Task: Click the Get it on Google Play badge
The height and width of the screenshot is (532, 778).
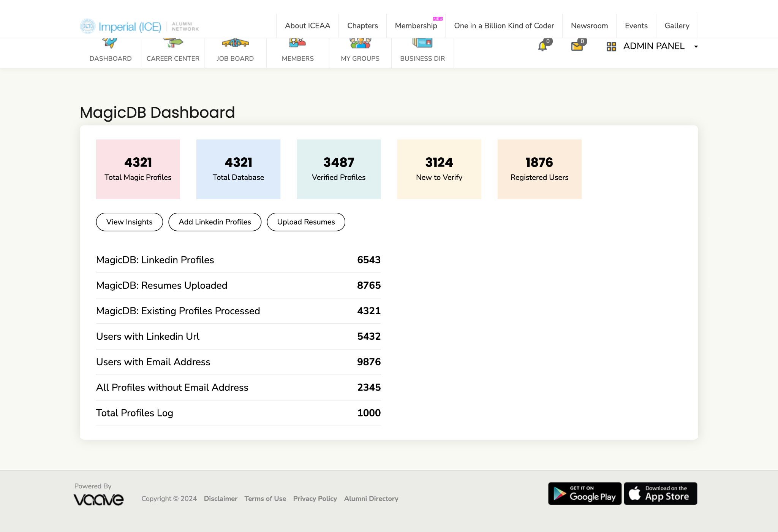Action: pyautogui.click(x=585, y=493)
